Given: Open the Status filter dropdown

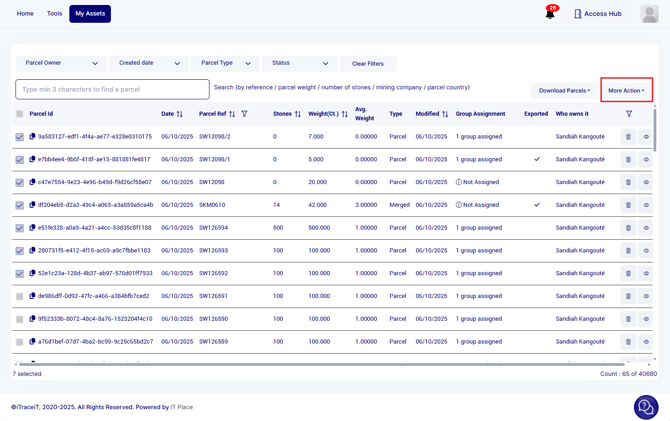Looking at the screenshot, I should coord(299,63).
